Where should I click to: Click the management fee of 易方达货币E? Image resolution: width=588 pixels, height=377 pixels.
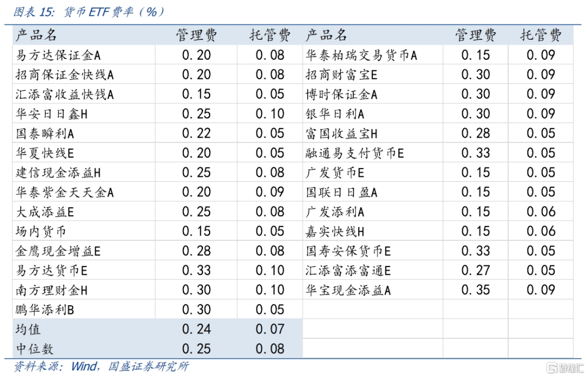197,270
